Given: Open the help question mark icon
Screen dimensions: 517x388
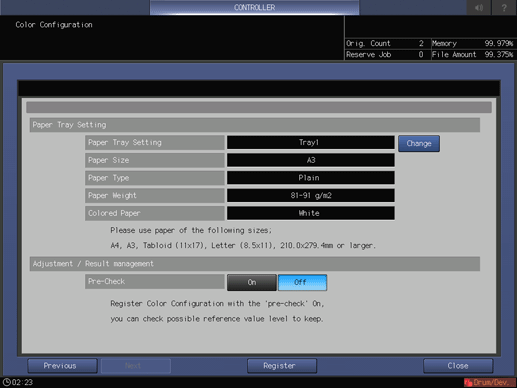Looking at the screenshot, I should point(504,7).
